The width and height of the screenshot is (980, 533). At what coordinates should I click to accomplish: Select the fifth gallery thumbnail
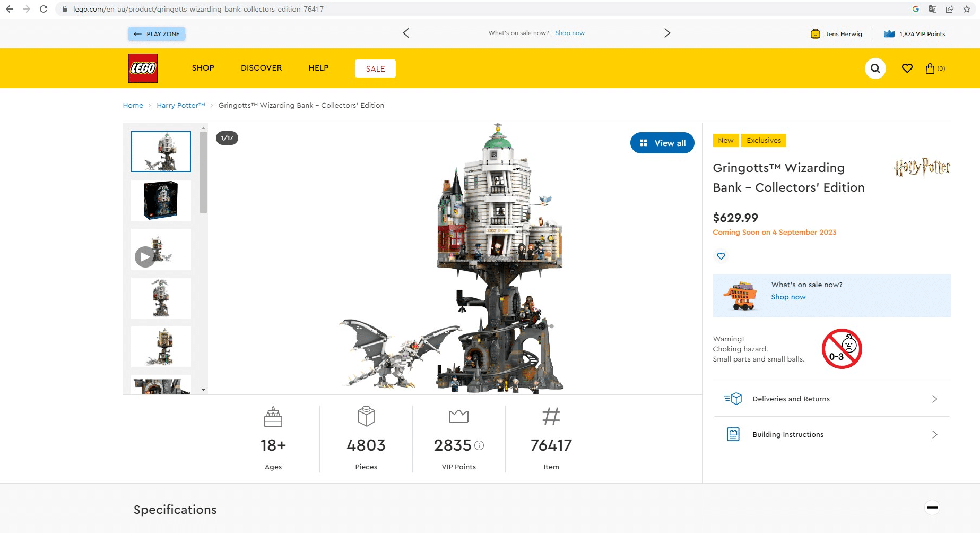click(x=161, y=347)
